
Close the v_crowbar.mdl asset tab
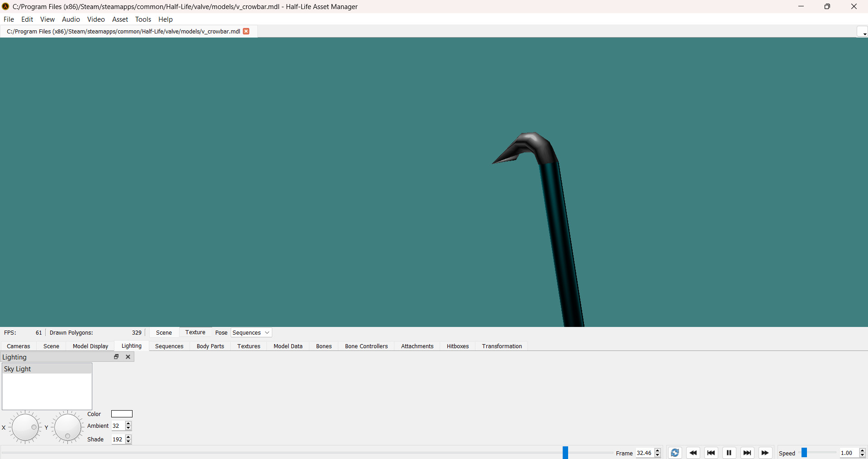246,31
